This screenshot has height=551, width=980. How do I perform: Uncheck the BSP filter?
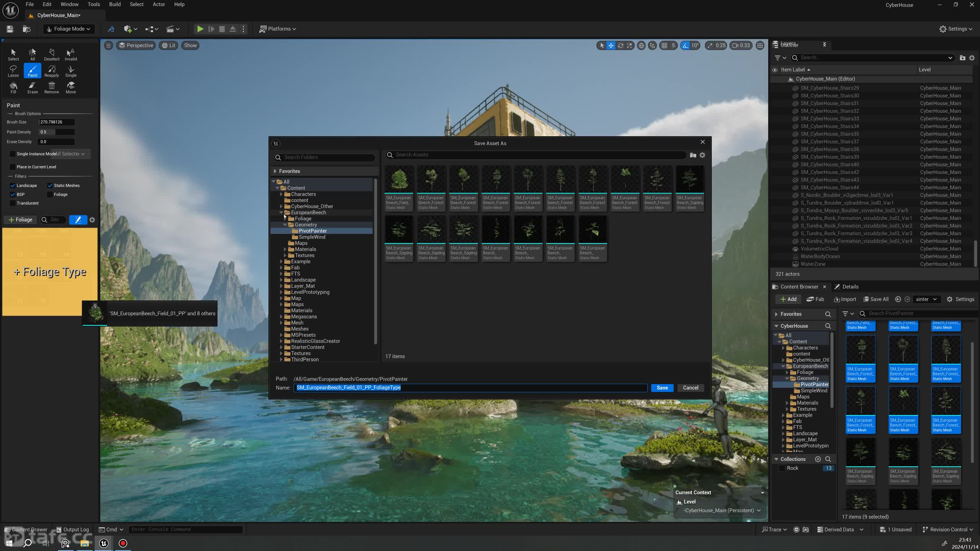(x=13, y=194)
